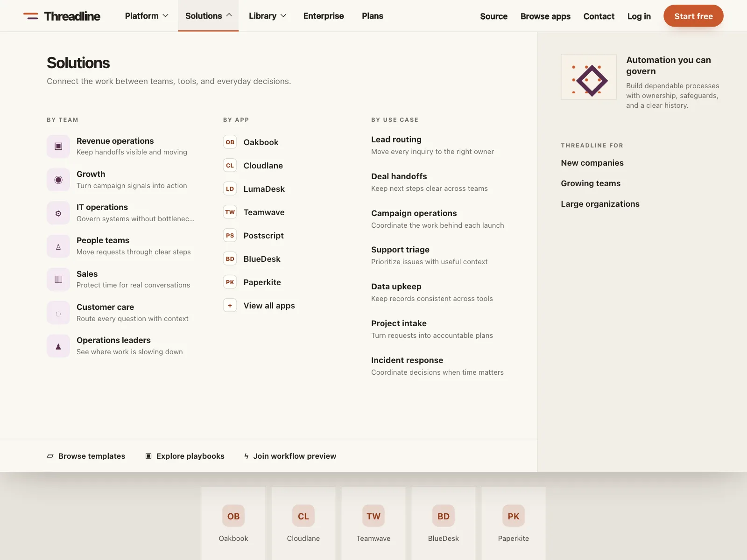Select the LumaDesk LD badge
Image resolution: width=747 pixels, height=560 pixels.
click(x=230, y=189)
